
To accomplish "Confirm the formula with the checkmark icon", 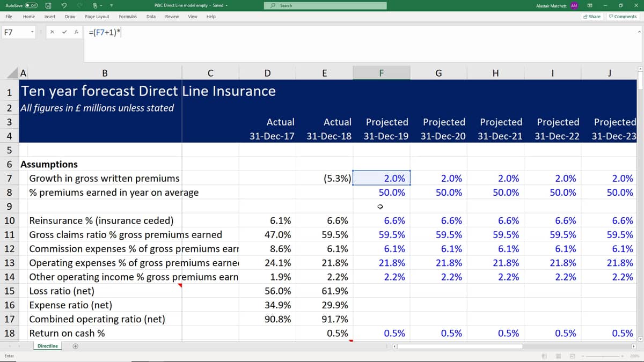I will (x=64, y=32).
